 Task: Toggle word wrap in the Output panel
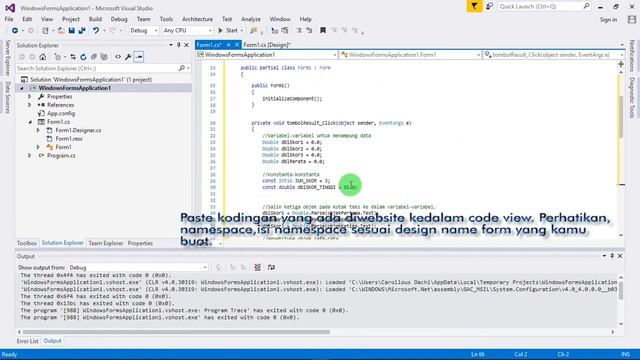pos(271,267)
